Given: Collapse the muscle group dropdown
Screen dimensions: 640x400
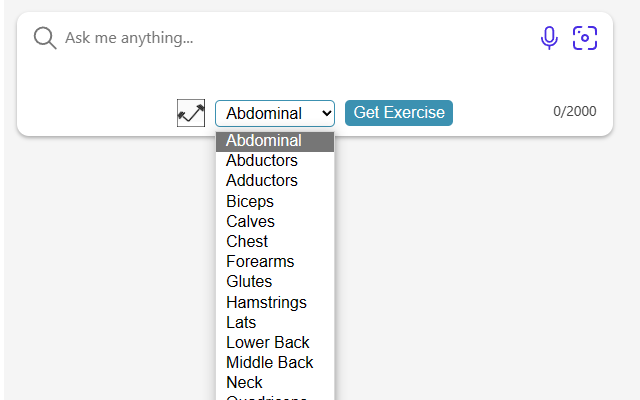Looking at the screenshot, I should point(275,113).
